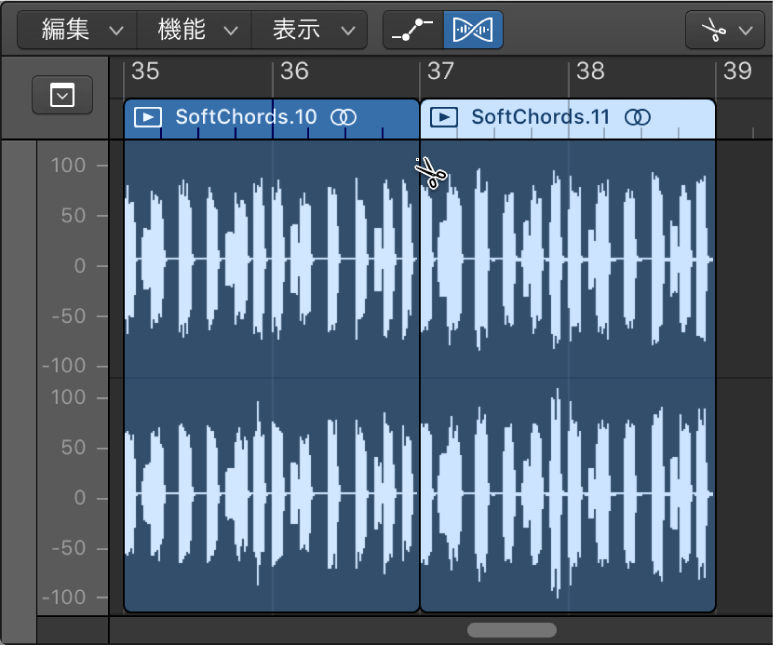
Task: Open the 表示 menu
Action: click(x=310, y=30)
